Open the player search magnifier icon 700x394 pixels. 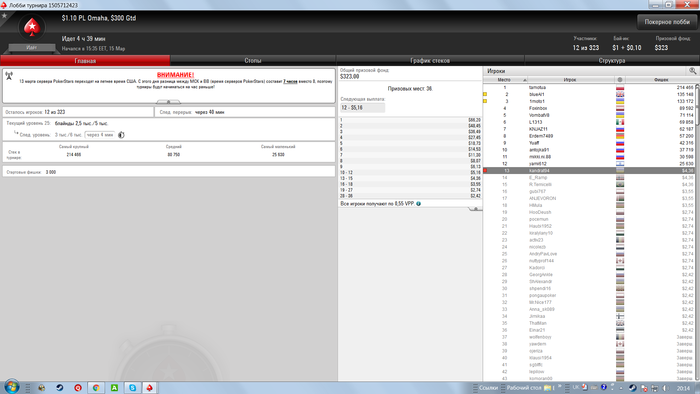[x=692, y=71]
